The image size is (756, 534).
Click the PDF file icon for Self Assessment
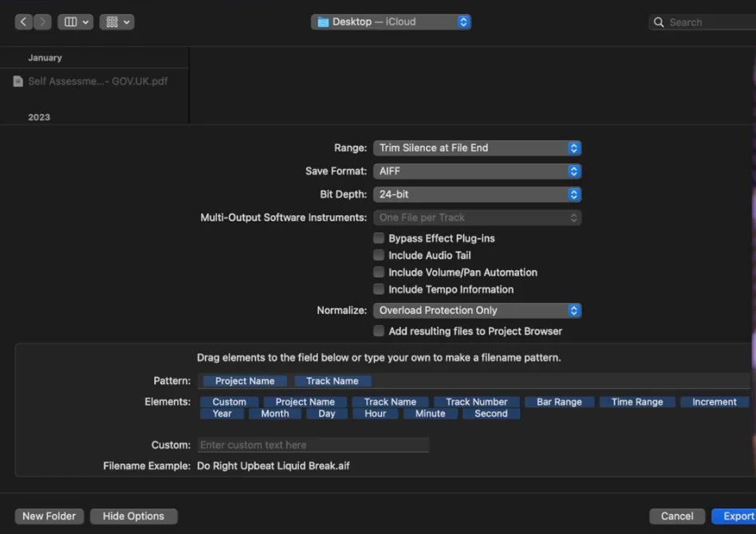tap(18, 81)
